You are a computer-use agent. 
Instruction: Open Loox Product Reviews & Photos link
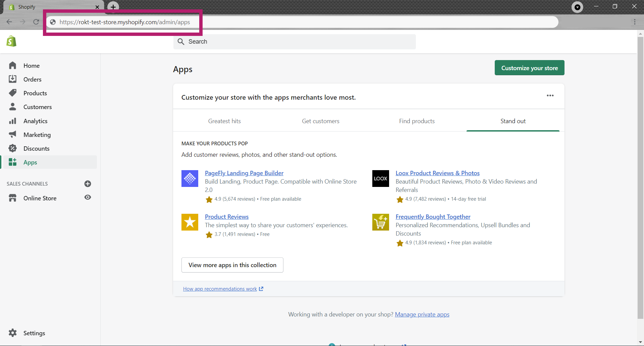click(x=437, y=173)
